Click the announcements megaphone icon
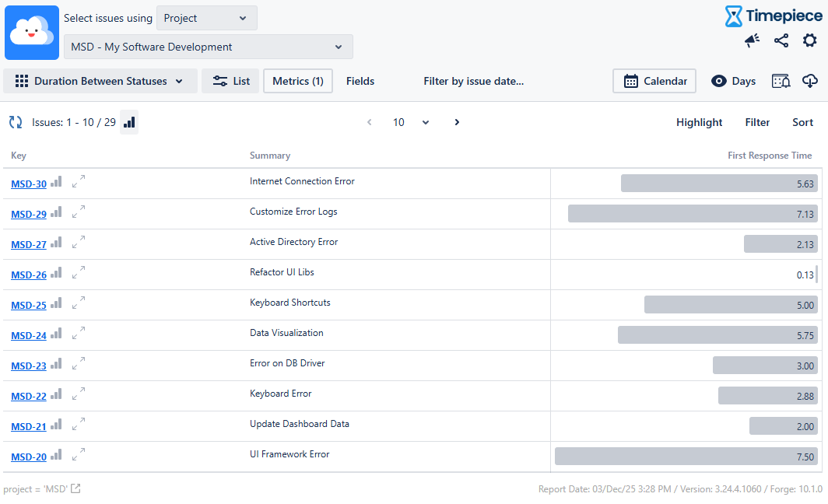The height and width of the screenshot is (504, 828). [752, 40]
